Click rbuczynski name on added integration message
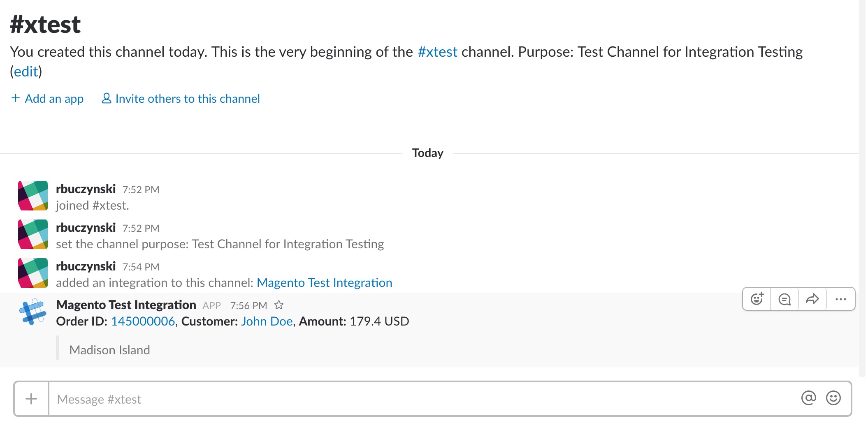The width and height of the screenshot is (868, 425). [x=86, y=266]
